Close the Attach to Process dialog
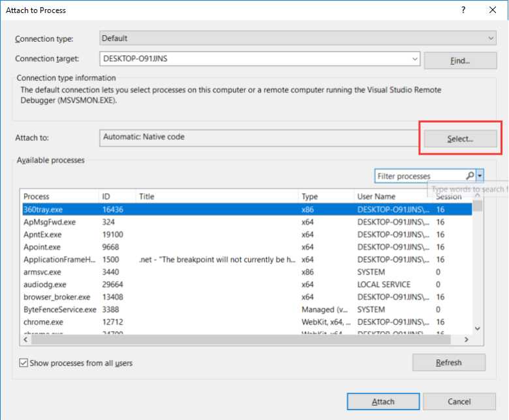This screenshot has width=509, height=420. coord(493,10)
